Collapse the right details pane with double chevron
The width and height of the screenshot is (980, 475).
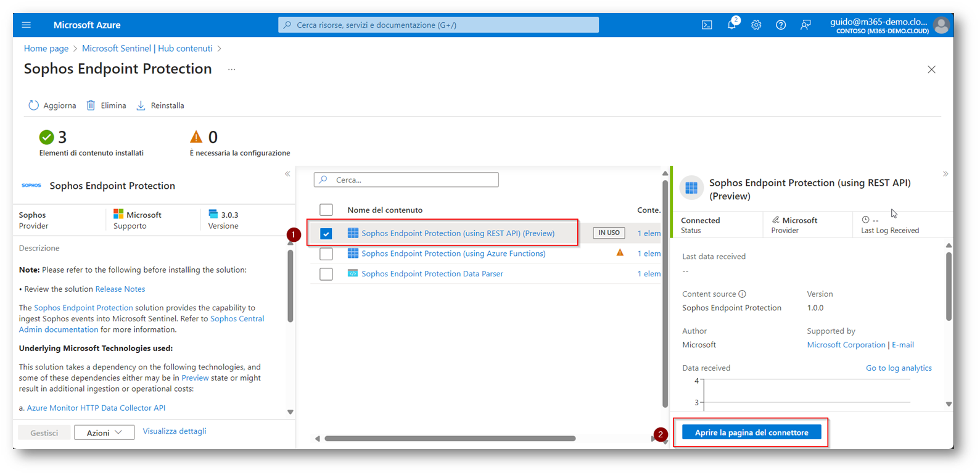point(945,174)
